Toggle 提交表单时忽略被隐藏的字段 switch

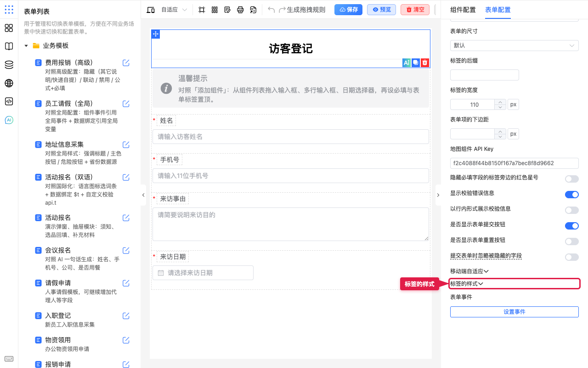click(x=571, y=257)
